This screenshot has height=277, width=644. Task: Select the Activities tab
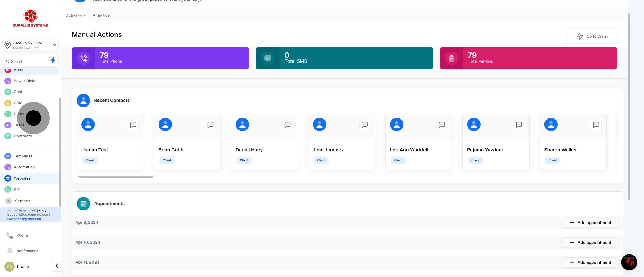coord(74,15)
